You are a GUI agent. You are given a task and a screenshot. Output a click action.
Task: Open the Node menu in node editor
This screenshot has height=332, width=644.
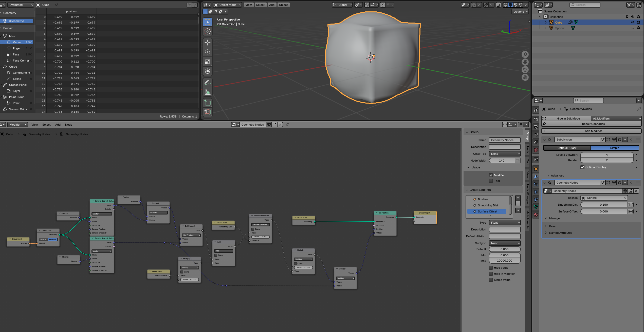click(x=68, y=125)
